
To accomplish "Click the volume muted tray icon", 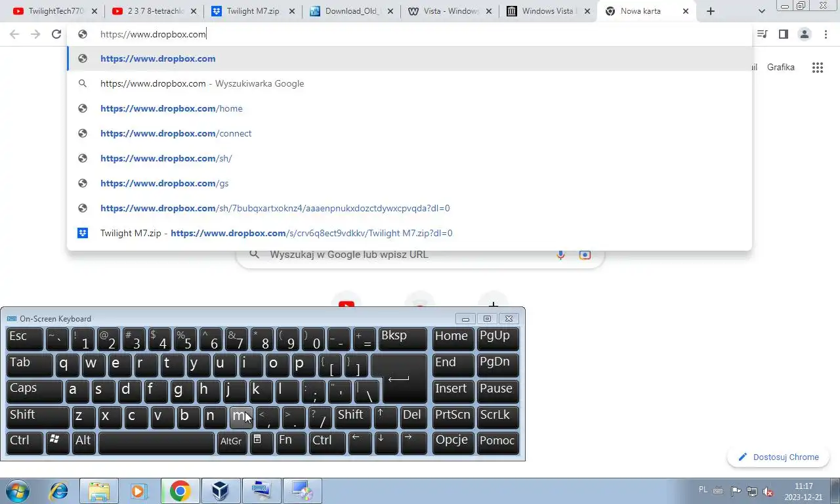I will (x=768, y=492).
